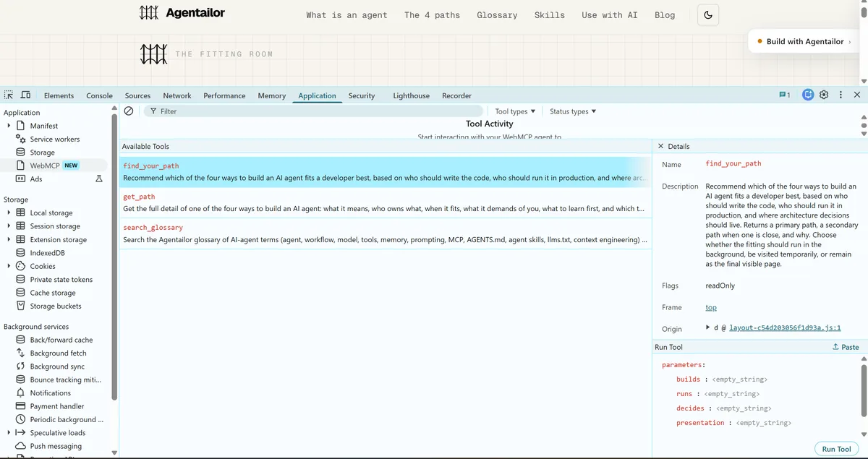Open Glossary in site navigation
The height and width of the screenshot is (459, 868).
tap(497, 14)
